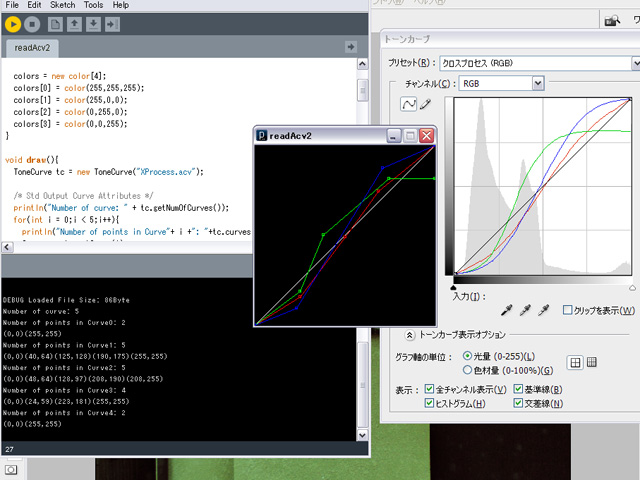
Task: Open the Sketch menu
Action: click(x=62, y=5)
